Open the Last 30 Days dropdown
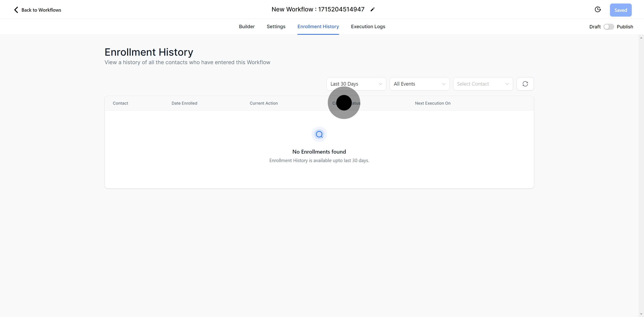Image resolution: width=644 pixels, height=317 pixels. tap(356, 84)
